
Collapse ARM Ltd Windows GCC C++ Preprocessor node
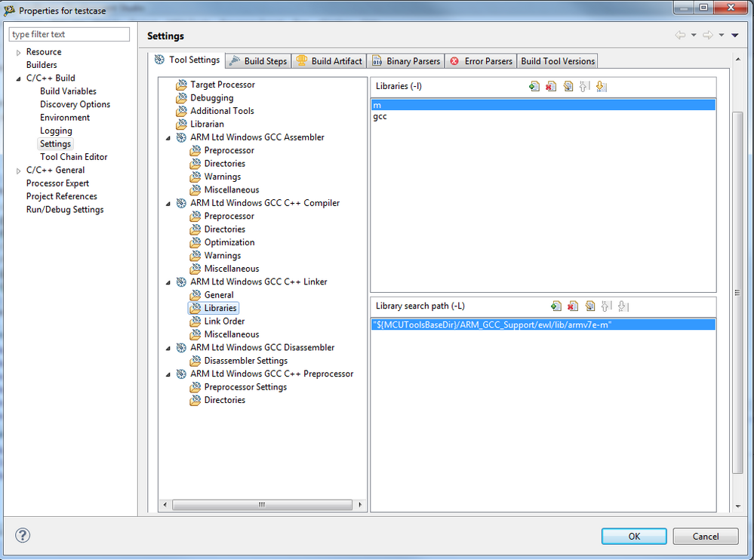tap(168, 374)
